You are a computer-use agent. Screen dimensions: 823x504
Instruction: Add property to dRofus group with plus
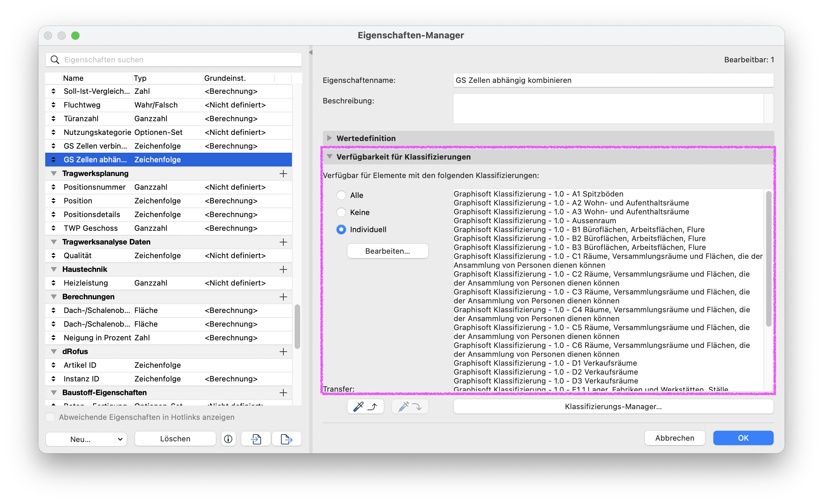tap(283, 352)
